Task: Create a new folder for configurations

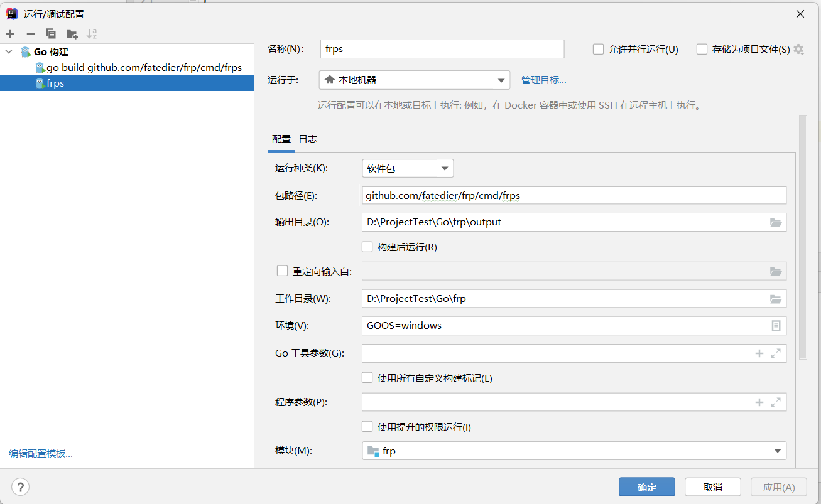Action: pyautogui.click(x=72, y=34)
